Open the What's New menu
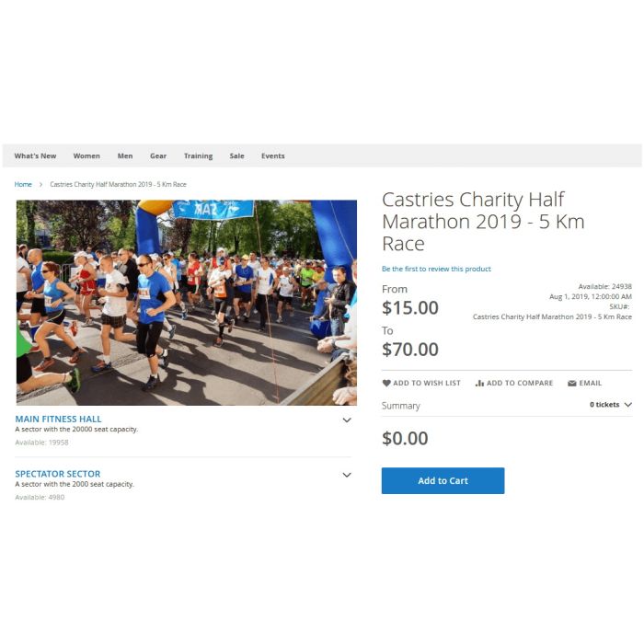 (35, 156)
